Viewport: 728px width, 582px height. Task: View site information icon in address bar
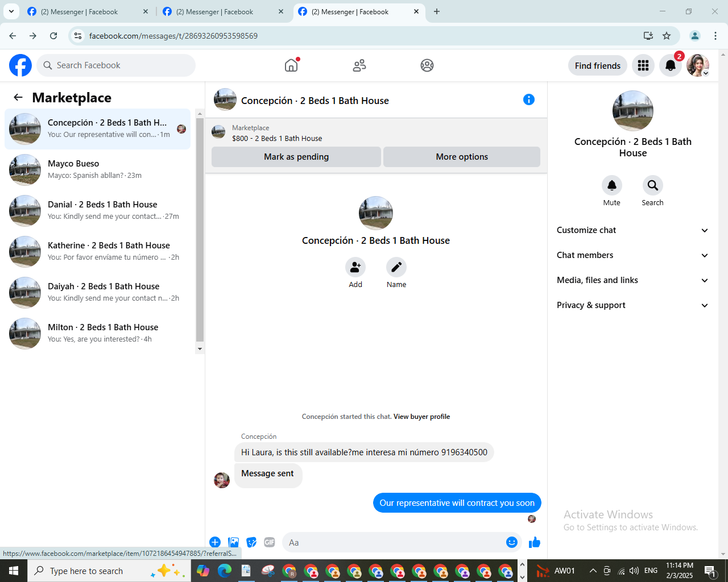[78, 36]
